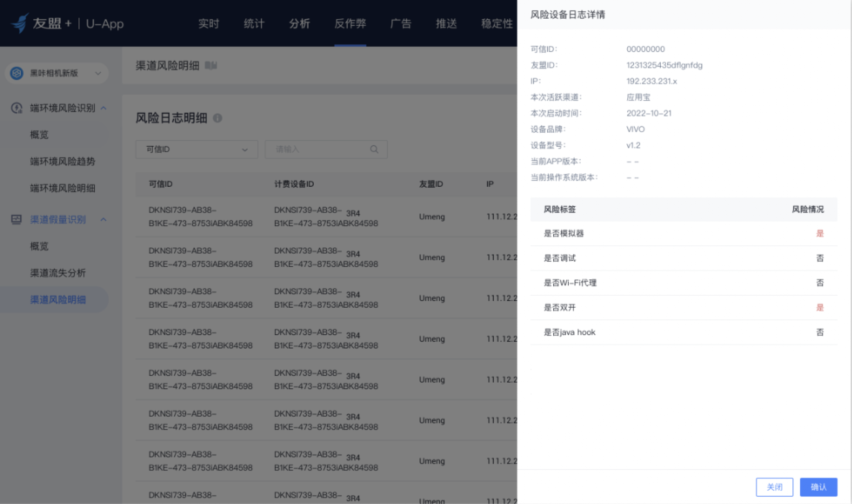Click the IP column header
Viewport: 852px width, 504px height.
tap(490, 184)
